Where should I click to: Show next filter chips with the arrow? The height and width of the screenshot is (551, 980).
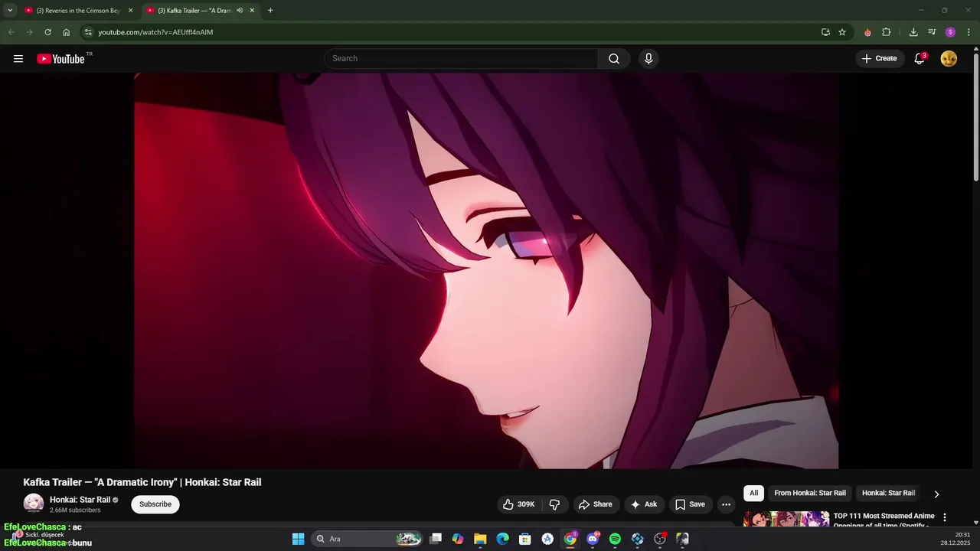[x=936, y=494]
